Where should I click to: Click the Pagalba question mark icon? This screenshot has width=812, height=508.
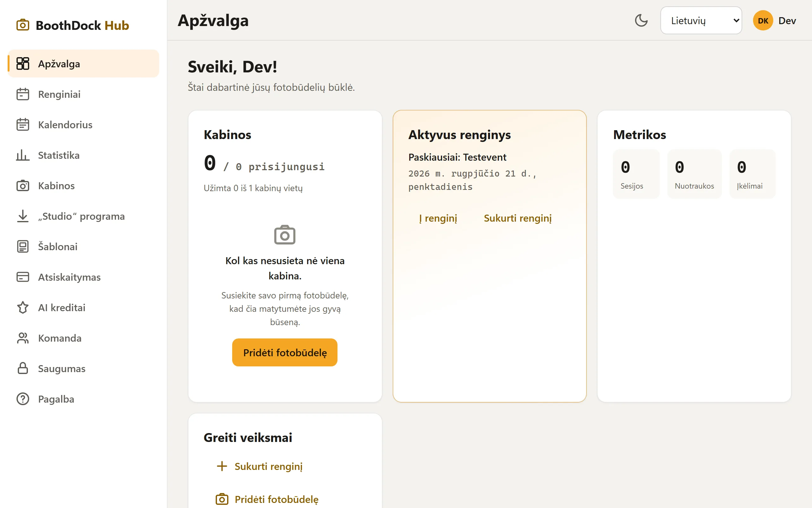click(x=23, y=399)
